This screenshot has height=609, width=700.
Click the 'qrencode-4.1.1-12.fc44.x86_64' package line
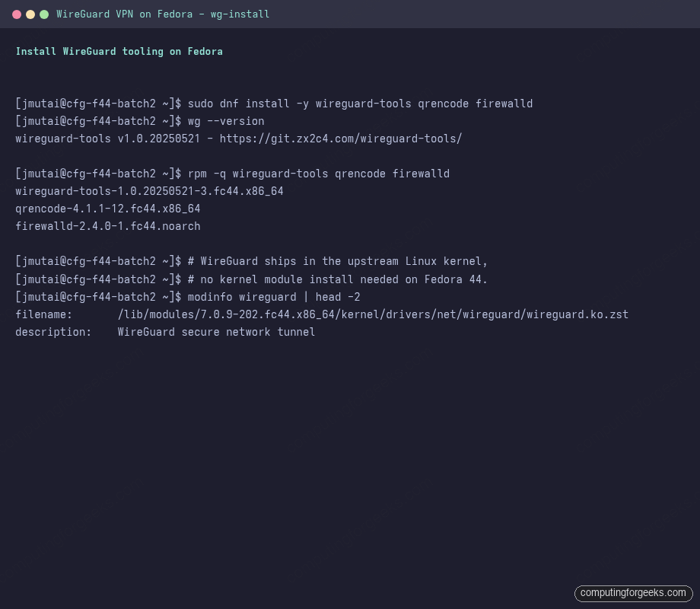click(x=108, y=209)
